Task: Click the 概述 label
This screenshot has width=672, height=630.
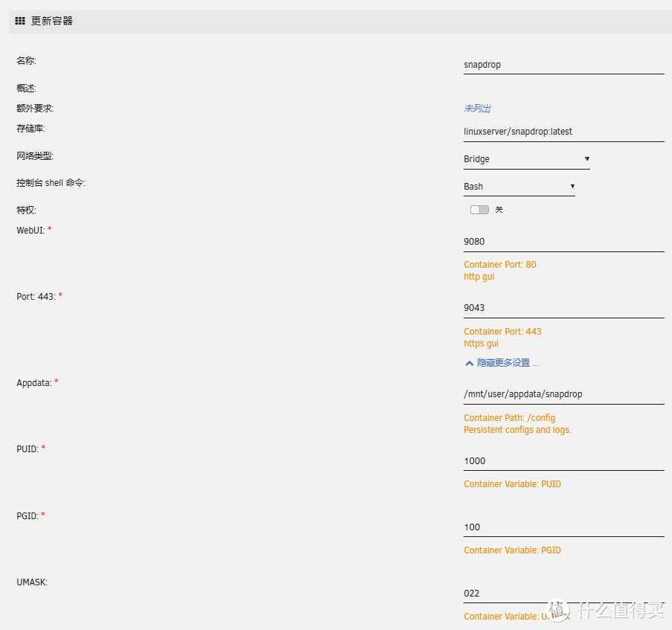Action: point(26,89)
